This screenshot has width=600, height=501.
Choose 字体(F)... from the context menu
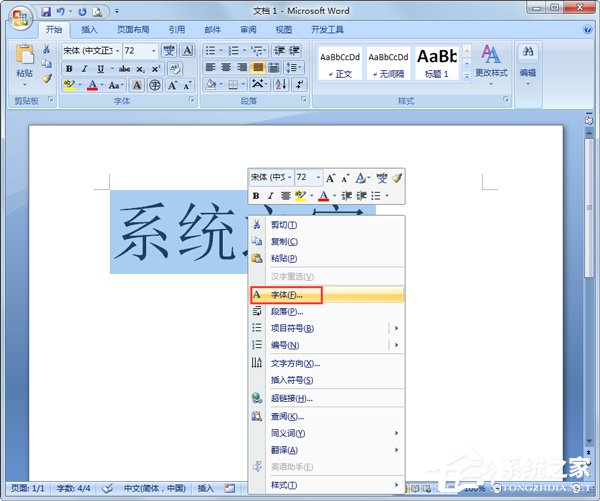pyautogui.click(x=287, y=295)
